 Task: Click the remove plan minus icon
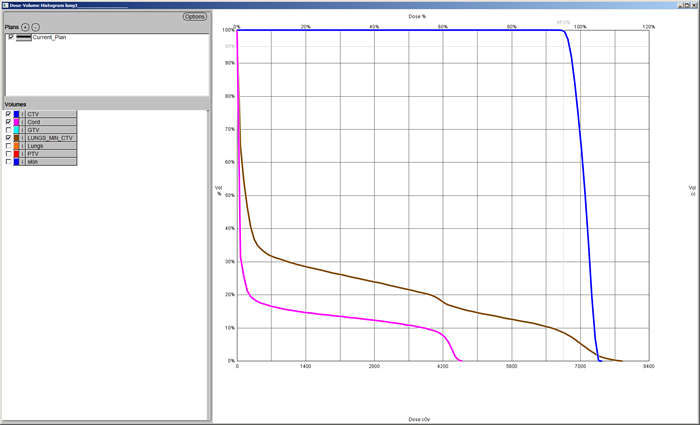point(36,27)
